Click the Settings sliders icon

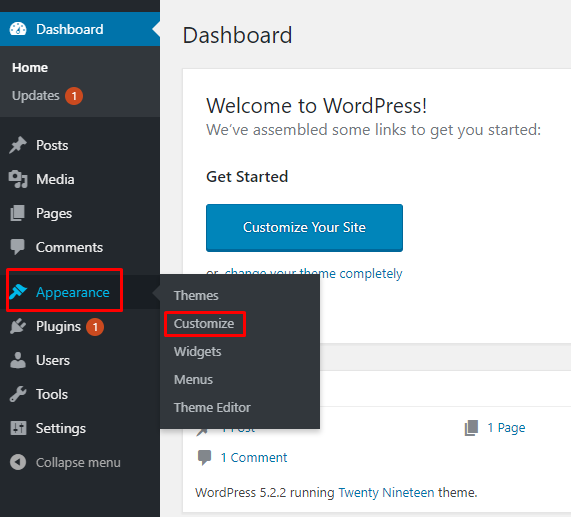click(18, 428)
